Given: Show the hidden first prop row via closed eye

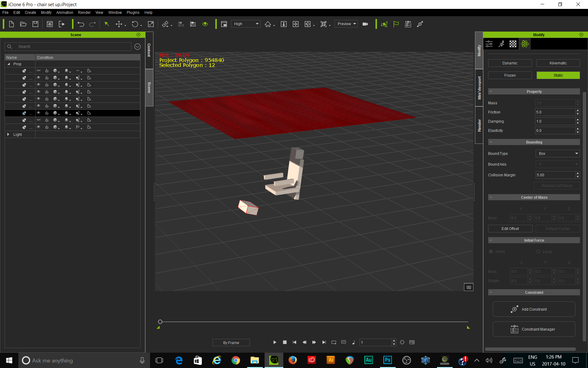Looking at the screenshot, I should point(39,71).
